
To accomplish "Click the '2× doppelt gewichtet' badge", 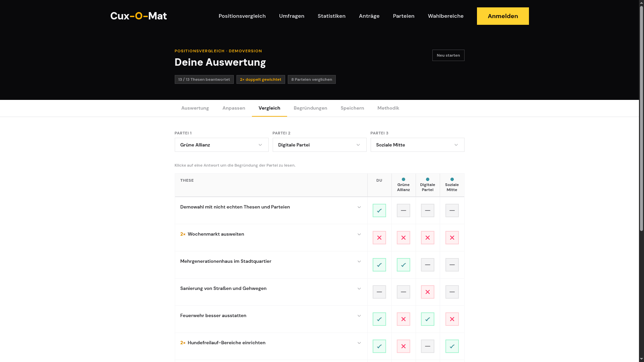I will [x=261, y=79].
